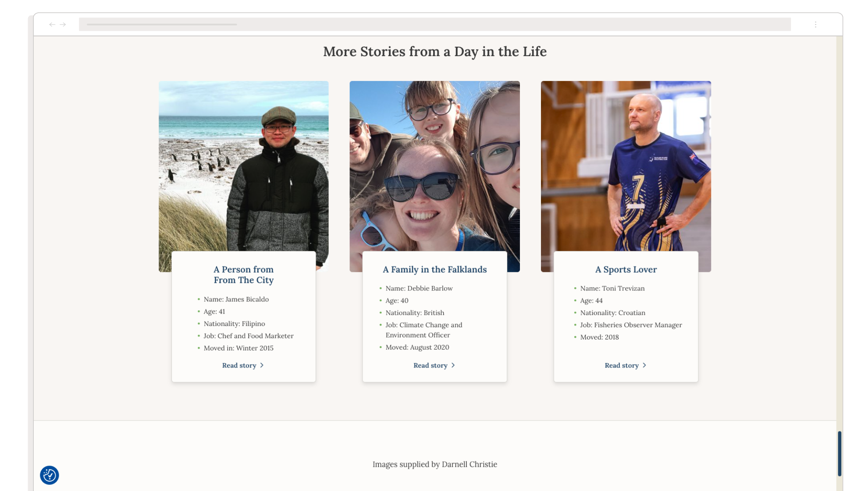Image resolution: width=868 pixels, height=491 pixels.
Task: Click 'Name: Toni Trevizan' text
Action: coord(612,288)
